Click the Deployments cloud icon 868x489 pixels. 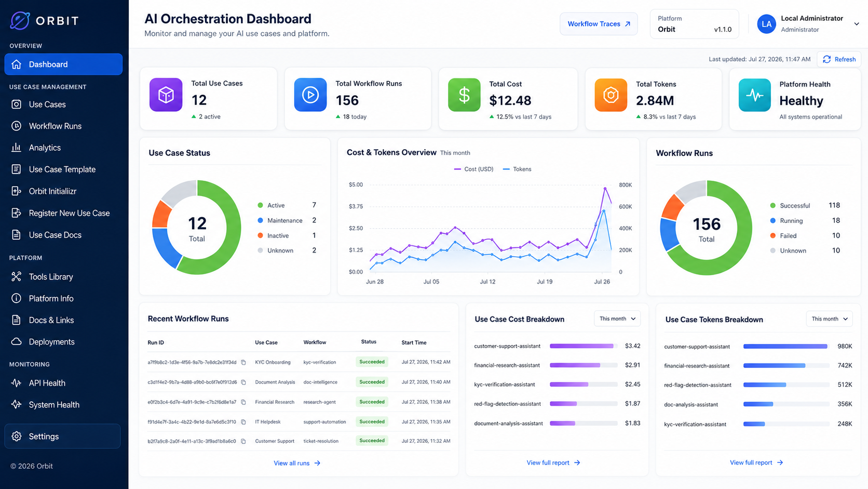(17, 342)
